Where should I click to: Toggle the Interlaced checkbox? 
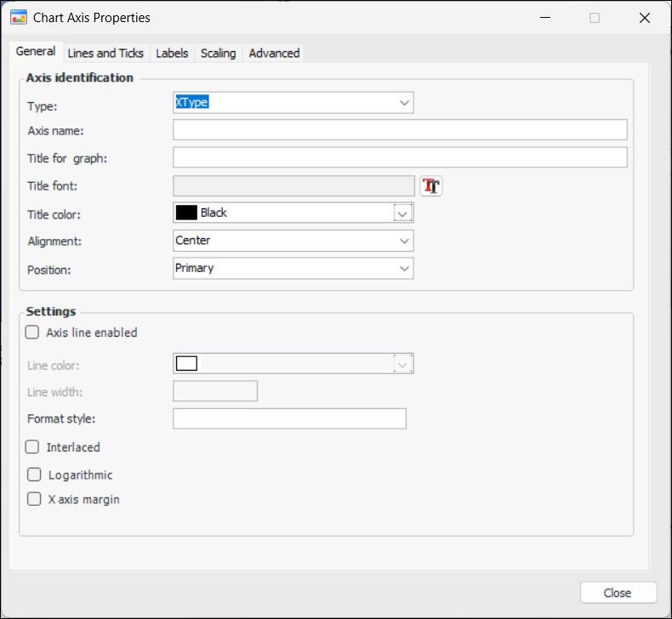[33, 447]
